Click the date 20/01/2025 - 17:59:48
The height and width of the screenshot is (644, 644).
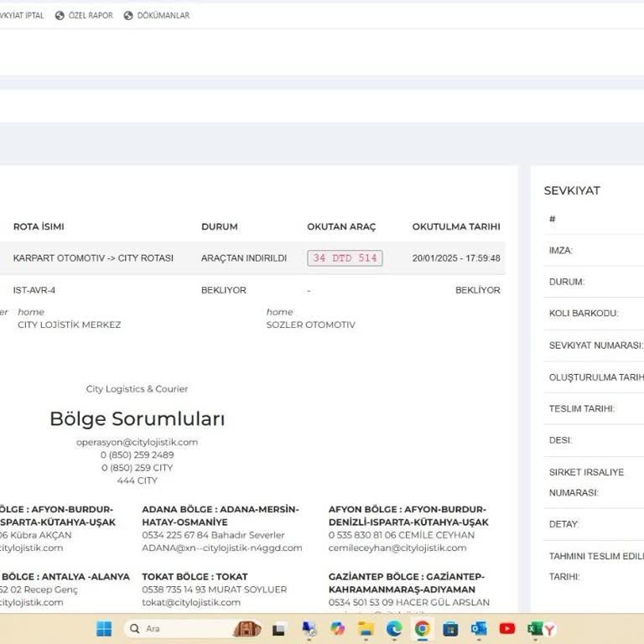coord(456,258)
